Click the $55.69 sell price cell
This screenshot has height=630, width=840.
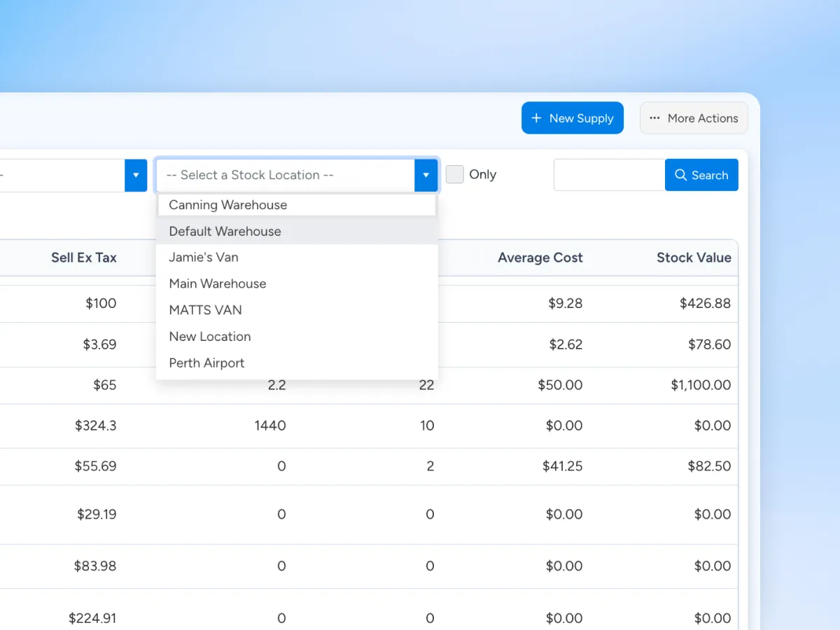tap(95, 466)
